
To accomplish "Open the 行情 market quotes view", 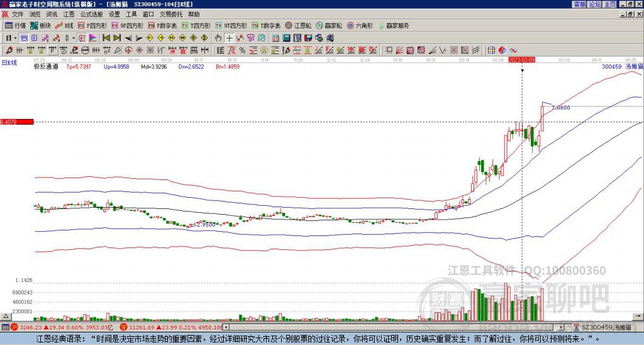I will 15,26.
